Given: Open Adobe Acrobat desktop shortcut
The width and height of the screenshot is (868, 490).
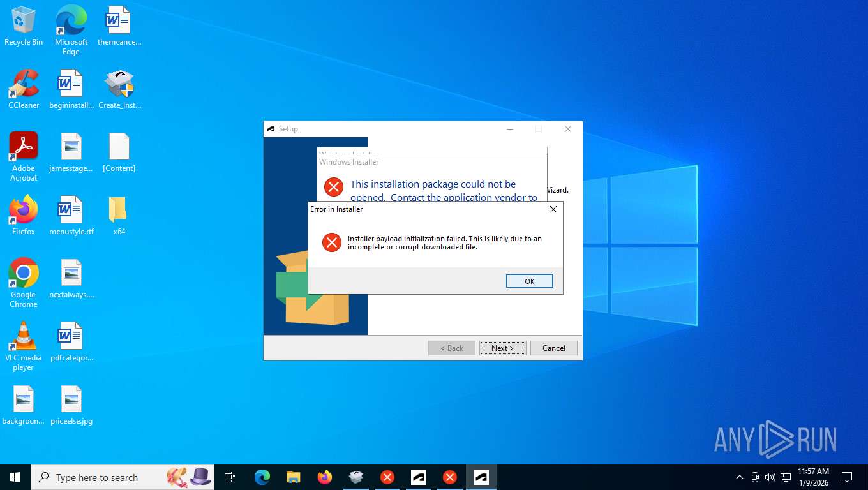Looking at the screenshot, I should (x=24, y=157).
